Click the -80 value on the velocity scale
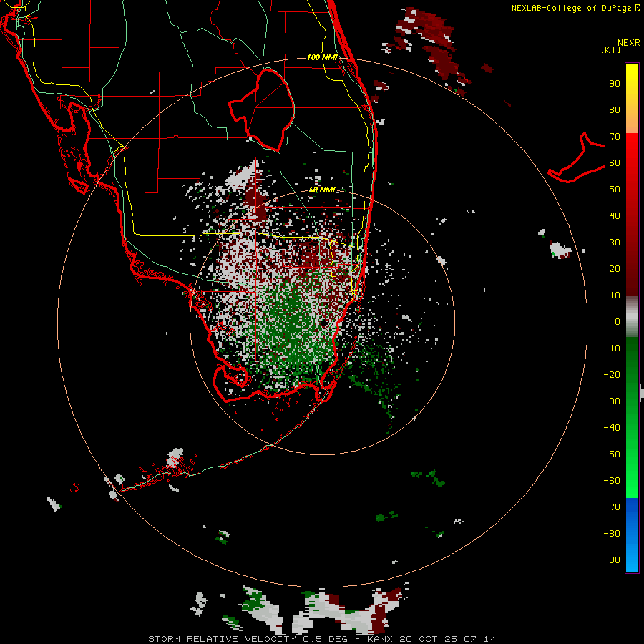The width and height of the screenshot is (644, 644). (612, 534)
